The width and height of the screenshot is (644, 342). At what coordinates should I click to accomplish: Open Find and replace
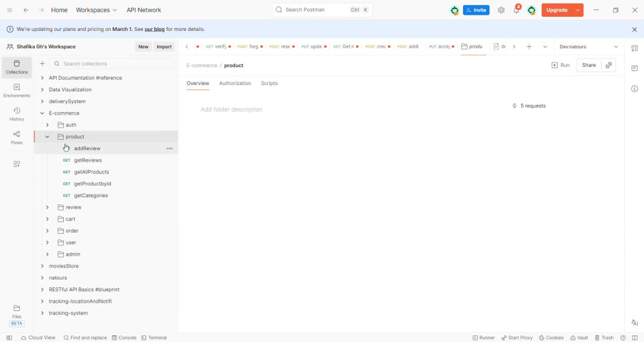tap(85, 338)
